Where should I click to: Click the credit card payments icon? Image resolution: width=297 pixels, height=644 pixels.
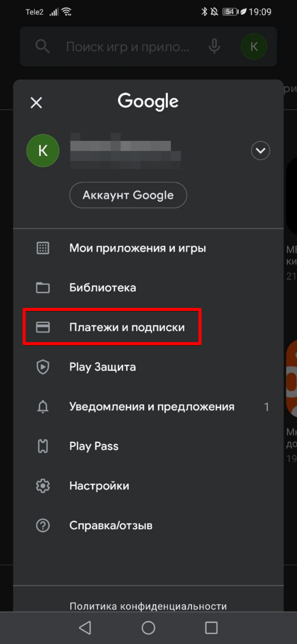pyautogui.click(x=43, y=327)
